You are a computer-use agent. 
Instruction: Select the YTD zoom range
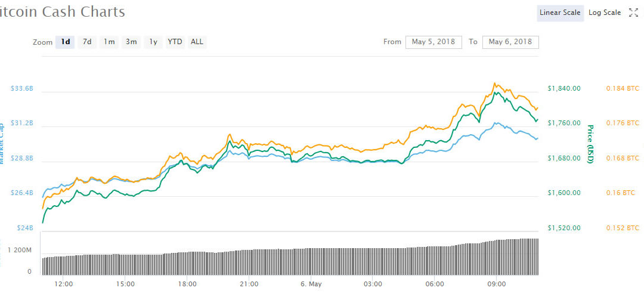click(175, 42)
